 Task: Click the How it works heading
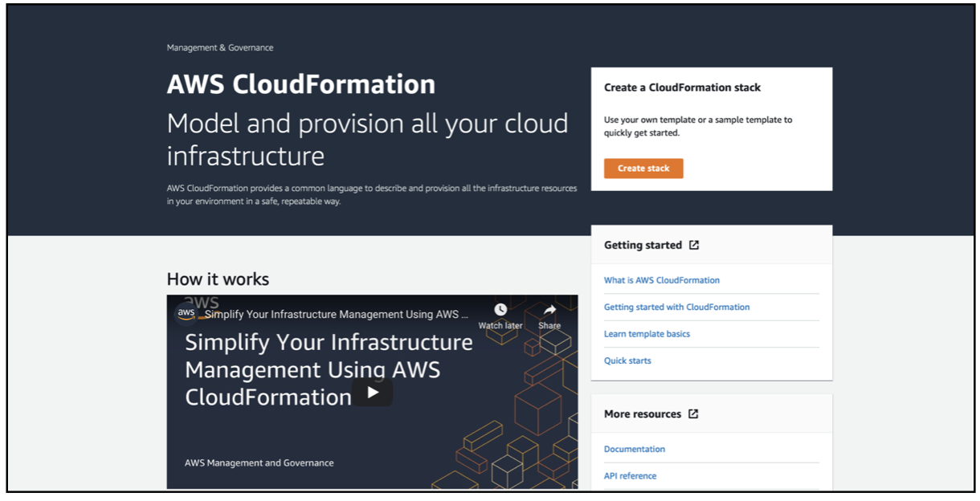218,279
